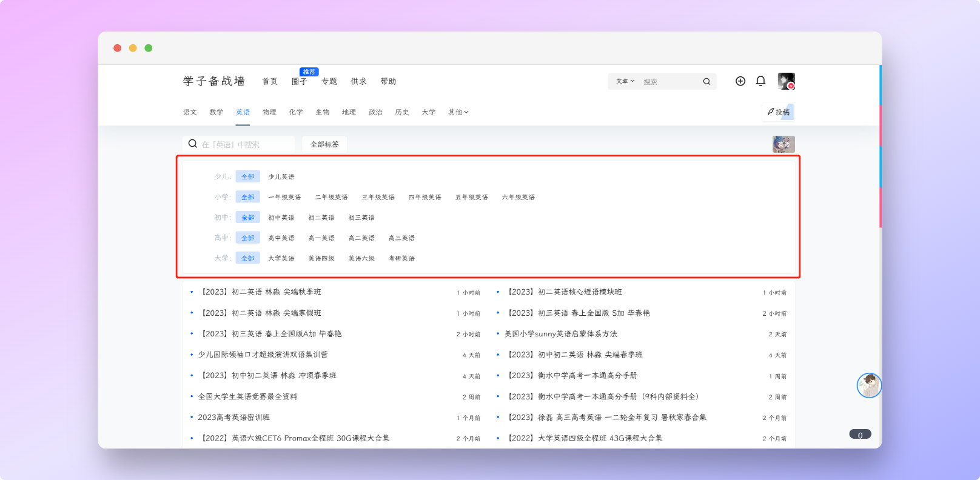Filter by 高中英语 tag
Image resolution: width=980 pixels, height=480 pixels.
pos(281,238)
